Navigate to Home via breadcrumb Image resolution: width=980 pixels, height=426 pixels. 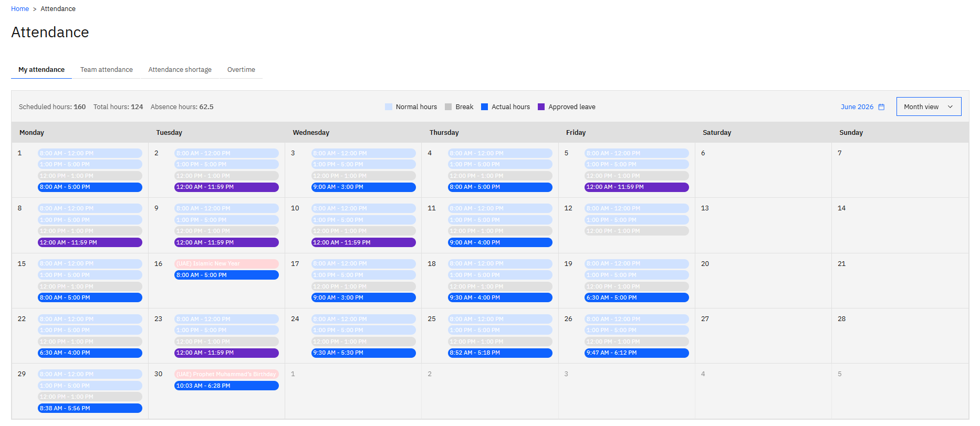pyautogui.click(x=20, y=9)
